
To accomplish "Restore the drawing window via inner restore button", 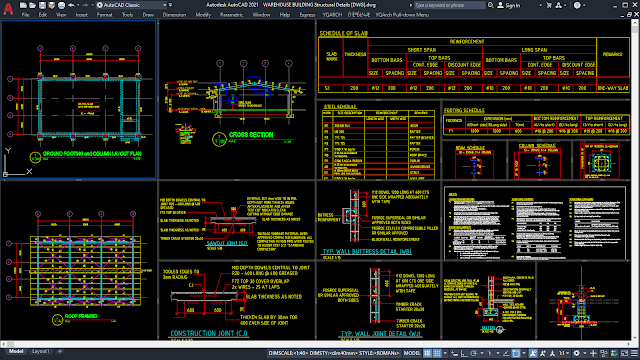I will pos(629,15).
